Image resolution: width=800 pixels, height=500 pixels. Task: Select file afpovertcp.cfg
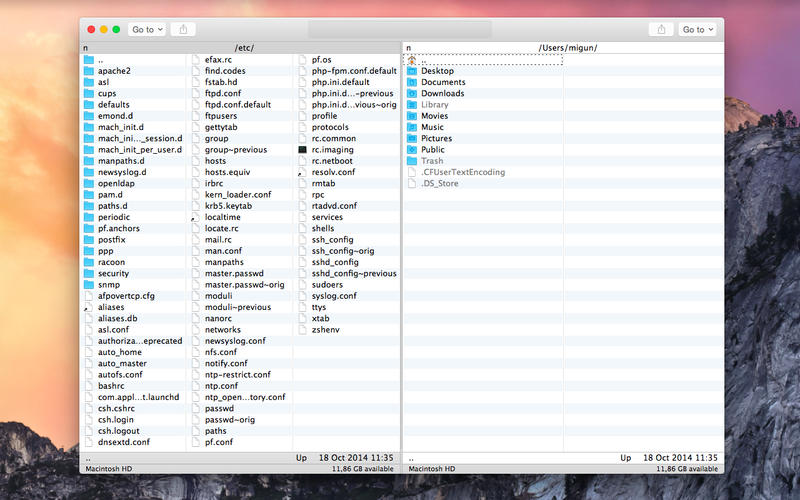click(x=126, y=296)
